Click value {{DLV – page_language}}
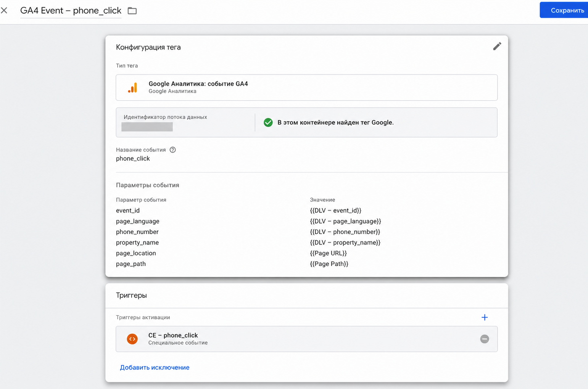Image resolution: width=588 pixels, height=389 pixels. click(x=345, y=221)
